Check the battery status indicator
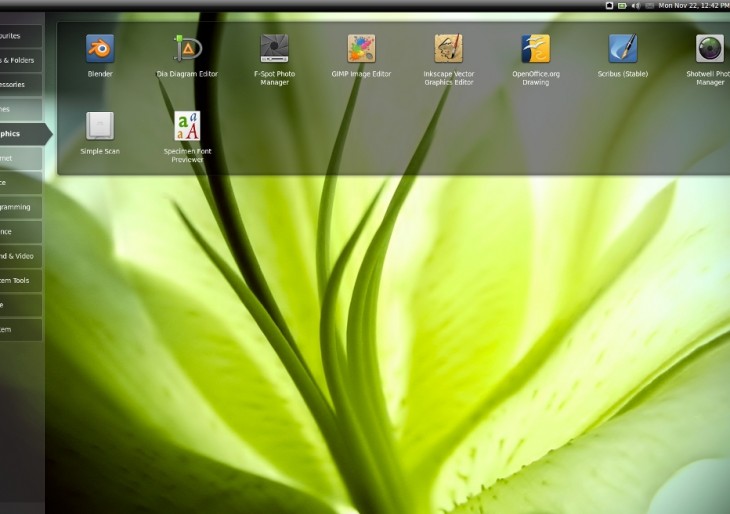Image resolution: width=730 pixels, height=514 pixels. coord(622,6)
